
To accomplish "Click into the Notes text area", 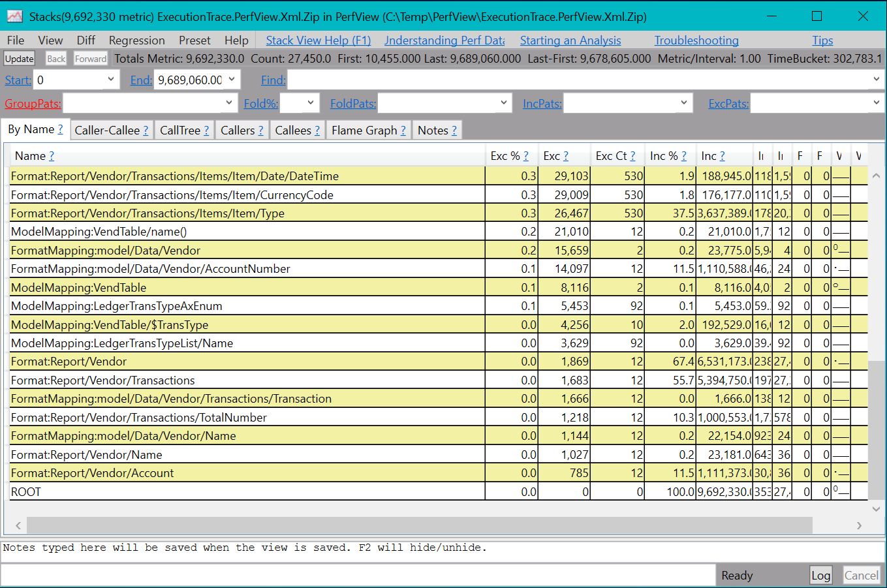I will click(x=443, y=551).
